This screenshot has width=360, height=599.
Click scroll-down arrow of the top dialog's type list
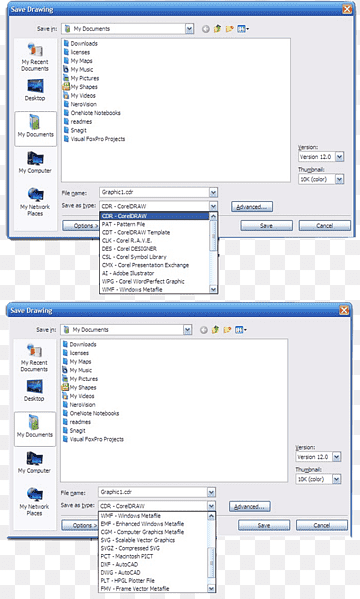213,289
